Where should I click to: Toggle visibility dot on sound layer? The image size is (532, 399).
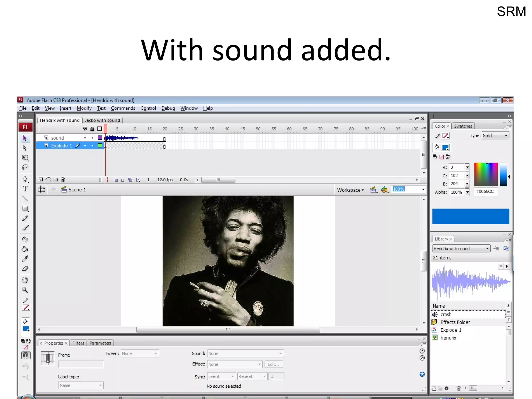[x=85, y=138]
